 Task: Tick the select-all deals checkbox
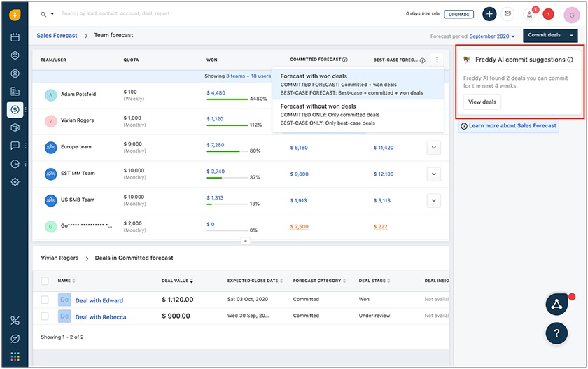pos(45,281)
